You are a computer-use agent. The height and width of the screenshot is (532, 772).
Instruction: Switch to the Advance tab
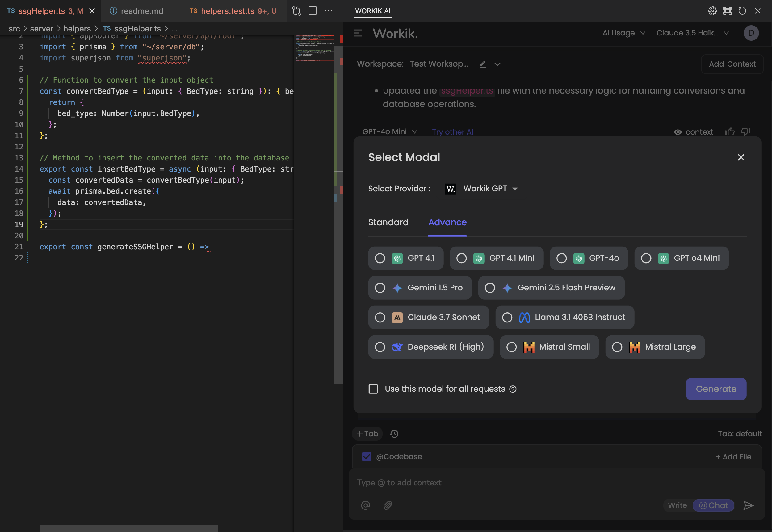pos(447,222)
